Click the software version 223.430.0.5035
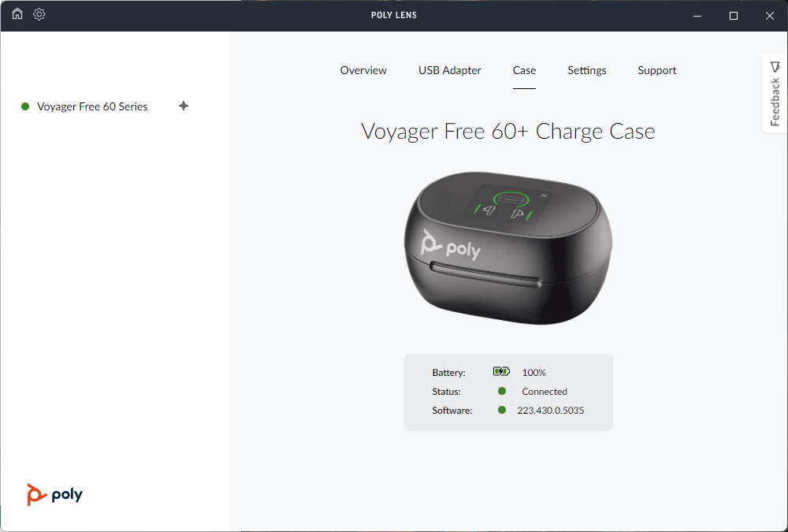Viewport: 788px width, 532px height. [550, 411]
